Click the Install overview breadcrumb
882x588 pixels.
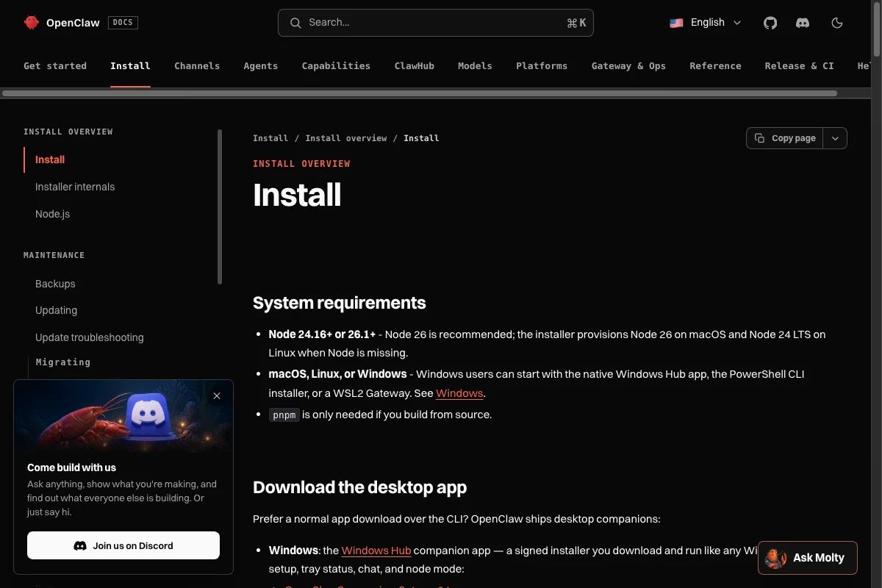[x=346, y=138]
